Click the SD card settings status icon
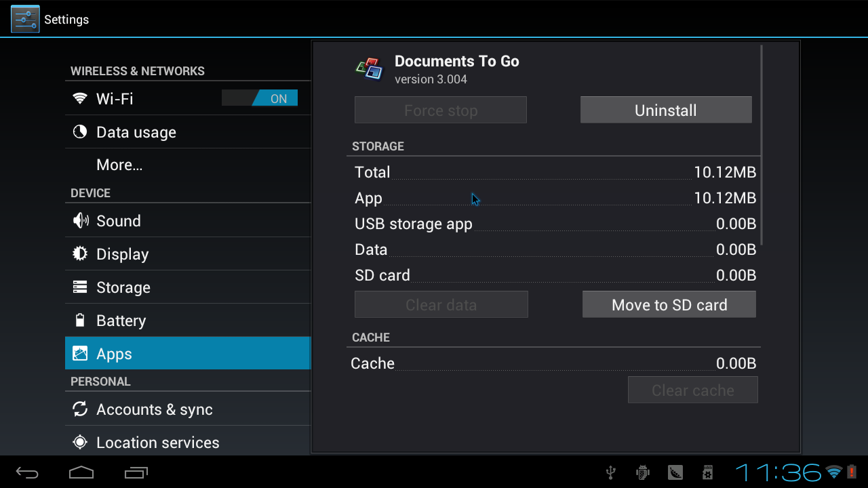This screenshot has height=488, width=868. click(x=708, y=472)
